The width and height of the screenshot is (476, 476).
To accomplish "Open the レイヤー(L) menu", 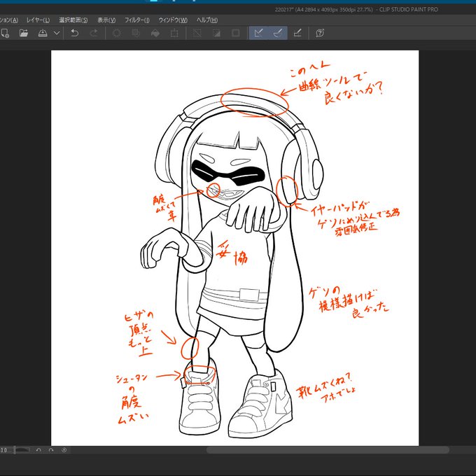I will pyautogui.click(x=38, y=20).
